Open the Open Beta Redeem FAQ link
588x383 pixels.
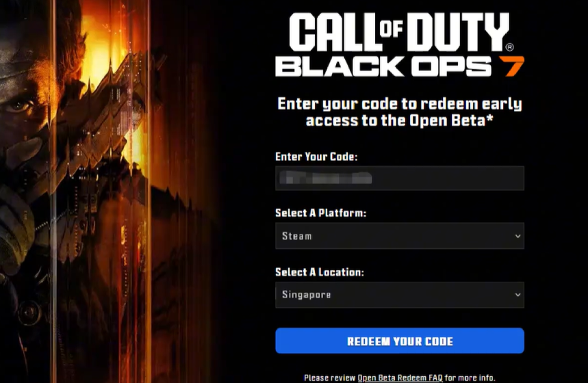[400, 378]
